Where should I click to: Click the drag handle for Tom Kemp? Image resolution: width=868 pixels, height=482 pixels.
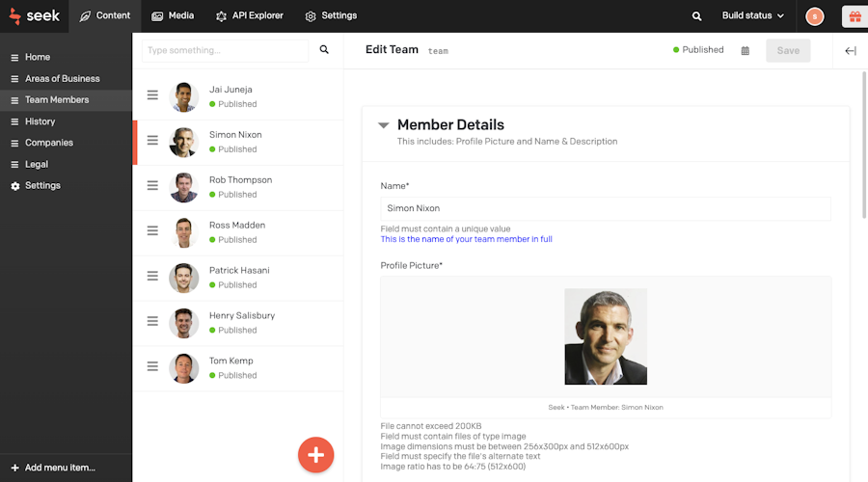click(152, 366)
